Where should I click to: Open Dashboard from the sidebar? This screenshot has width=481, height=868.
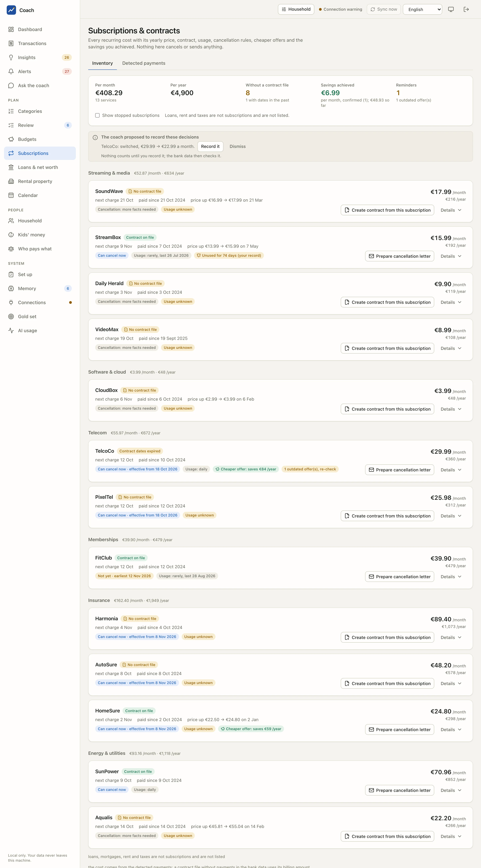point(40,29)
